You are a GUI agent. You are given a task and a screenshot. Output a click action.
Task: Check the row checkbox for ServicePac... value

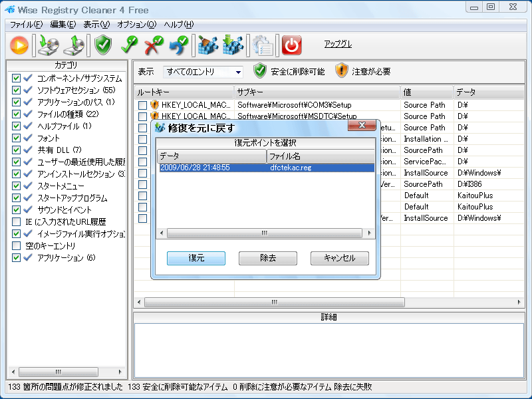click(142, 162)
